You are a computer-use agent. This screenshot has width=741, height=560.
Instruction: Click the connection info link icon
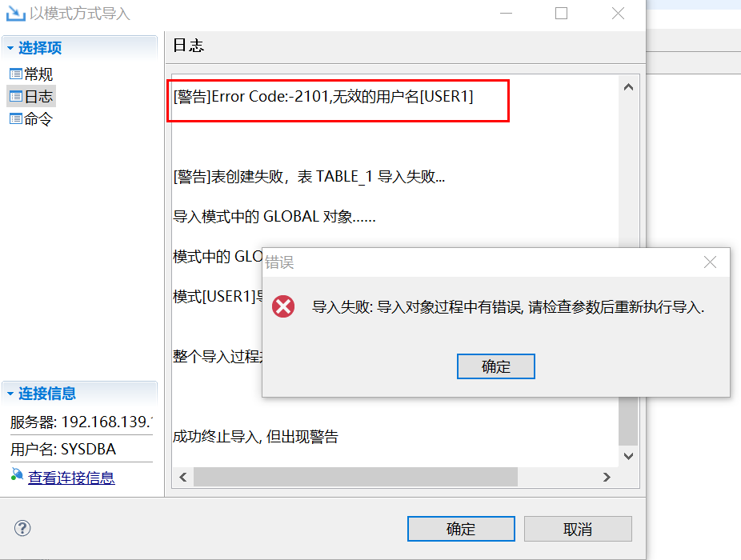click(17, 474)
